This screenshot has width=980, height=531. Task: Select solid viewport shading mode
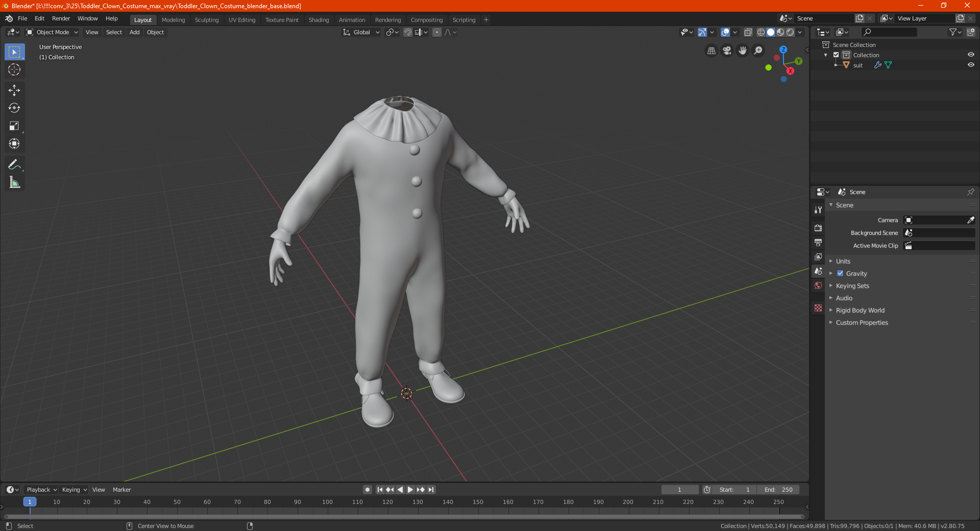click(x=771, y=32)
